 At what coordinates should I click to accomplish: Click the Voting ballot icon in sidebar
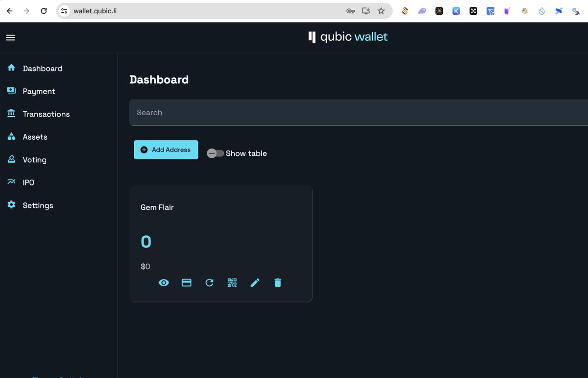coord(11,159)
